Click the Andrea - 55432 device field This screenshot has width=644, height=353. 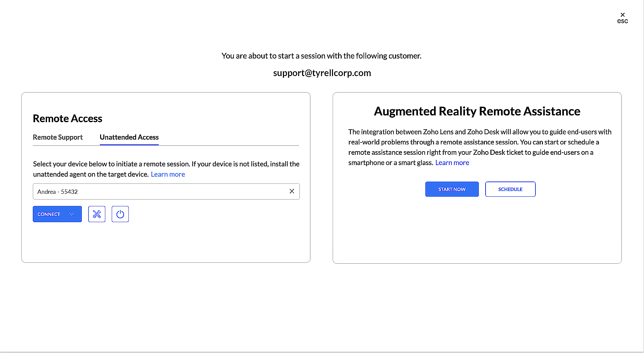155,191
